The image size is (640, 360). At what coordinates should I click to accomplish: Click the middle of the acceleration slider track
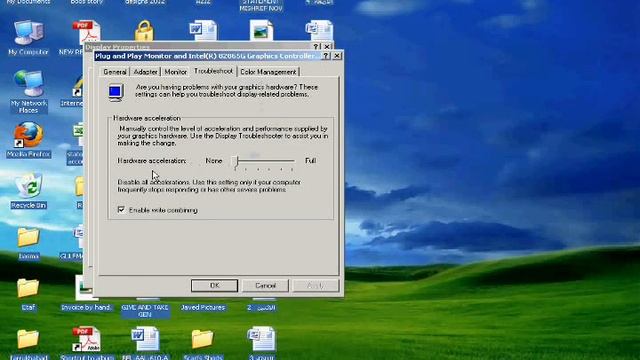(x=264, y=161)
